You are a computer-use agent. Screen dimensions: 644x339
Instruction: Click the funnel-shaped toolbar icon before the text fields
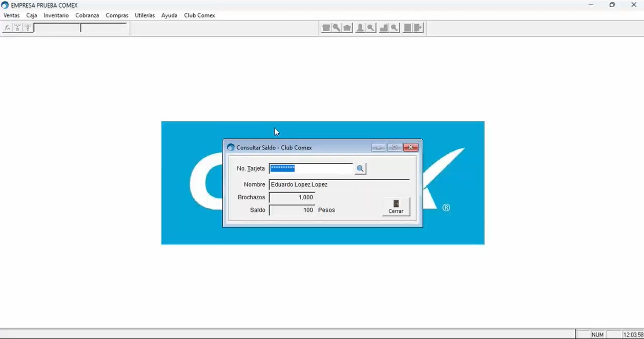click(28, 28)
